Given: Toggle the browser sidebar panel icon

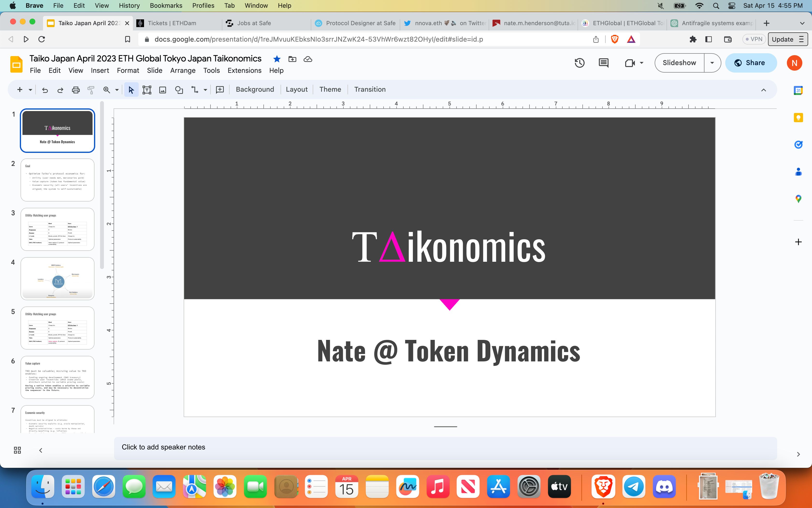Looking at the screenshot, I should tap(709, 39).
